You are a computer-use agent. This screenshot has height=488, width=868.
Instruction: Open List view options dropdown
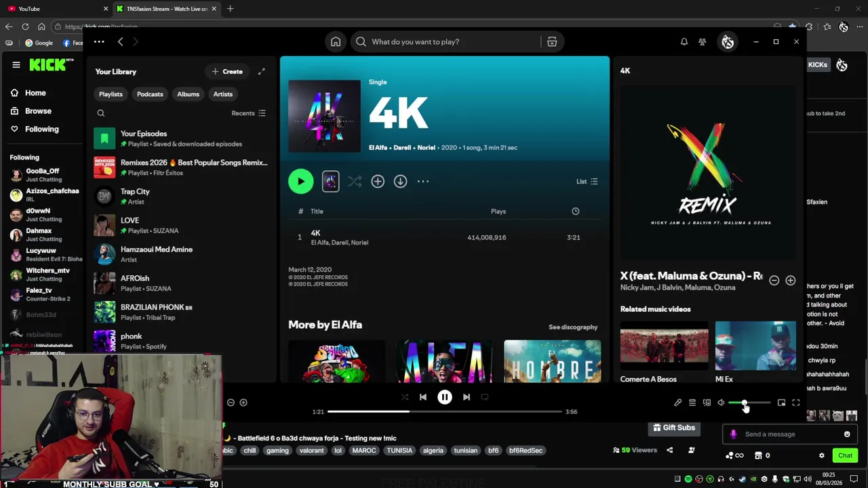point(587,182)
